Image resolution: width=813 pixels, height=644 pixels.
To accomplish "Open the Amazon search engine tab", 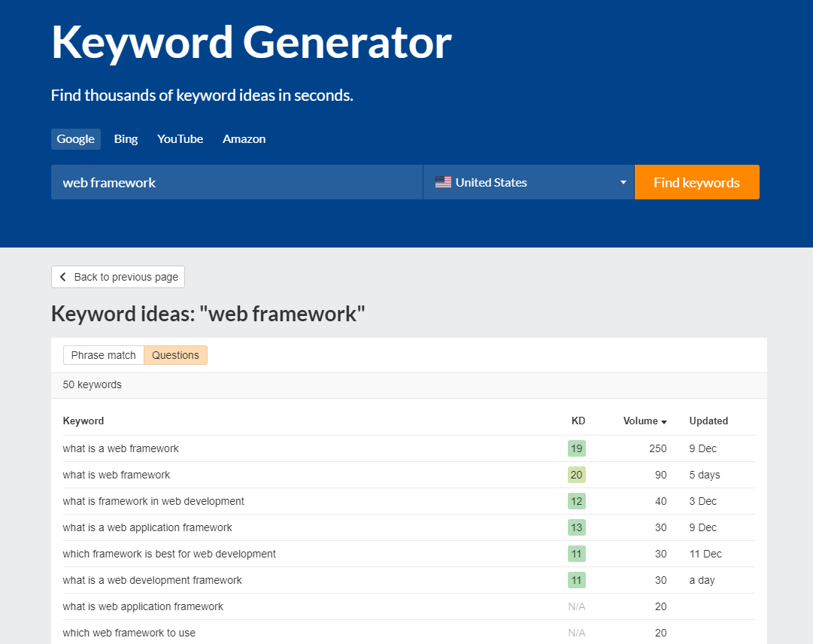I will (244, 139).
